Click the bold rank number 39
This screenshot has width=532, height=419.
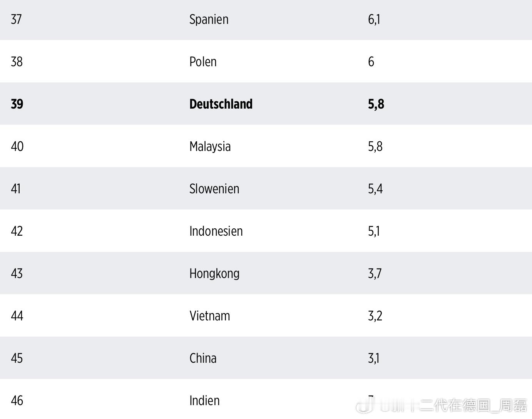(17, 104)
